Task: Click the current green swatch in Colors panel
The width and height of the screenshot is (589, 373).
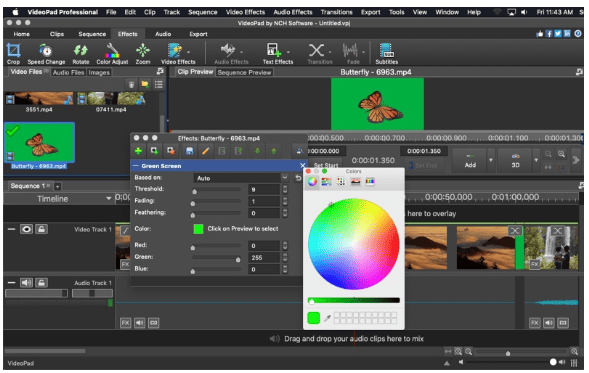Action: (314, 318)
